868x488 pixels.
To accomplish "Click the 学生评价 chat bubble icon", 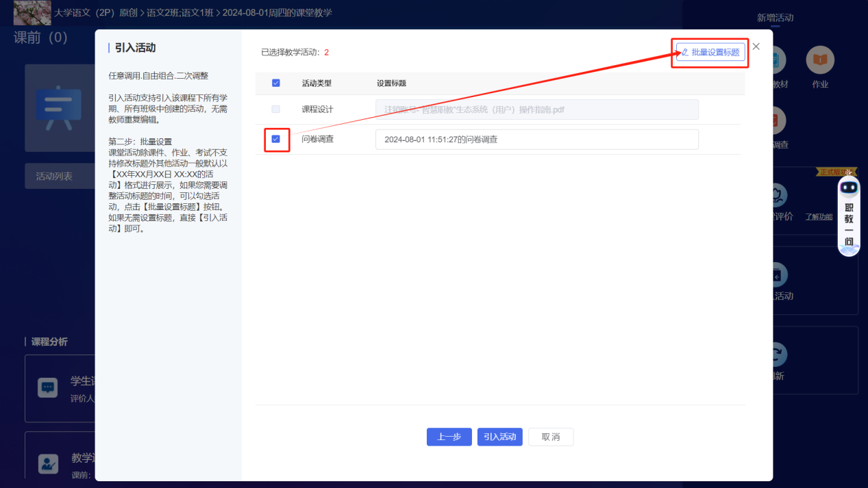I will click(x=48, y=387).
